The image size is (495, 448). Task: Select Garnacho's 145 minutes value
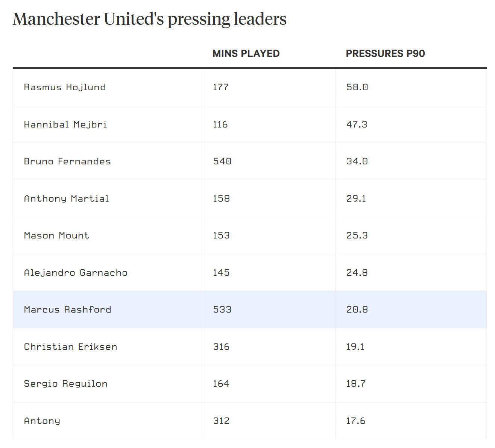(x=221, y=273)
